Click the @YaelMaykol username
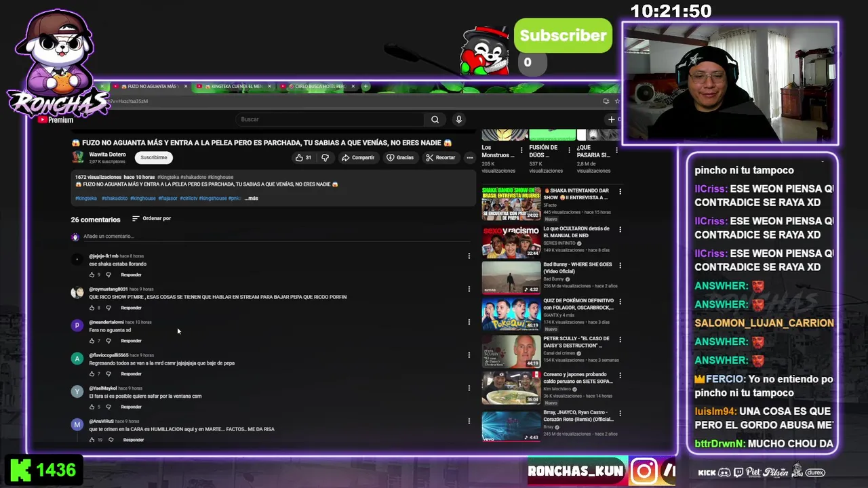This screenshot has width=868, height=488. pos(103,388)
